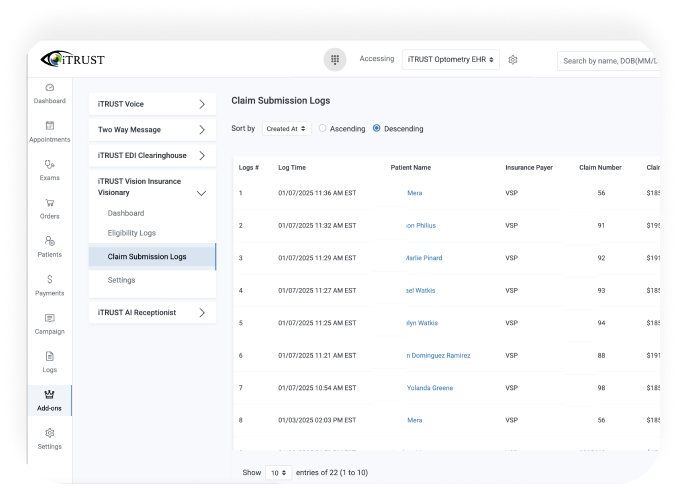Click claim number 88

point(601,356)
